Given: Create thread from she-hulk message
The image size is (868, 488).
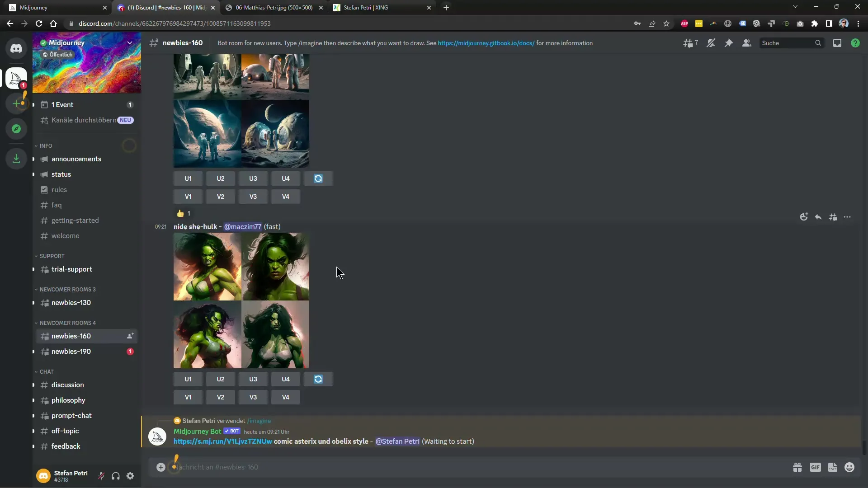Looking at the screenshot, I should 833,217.
